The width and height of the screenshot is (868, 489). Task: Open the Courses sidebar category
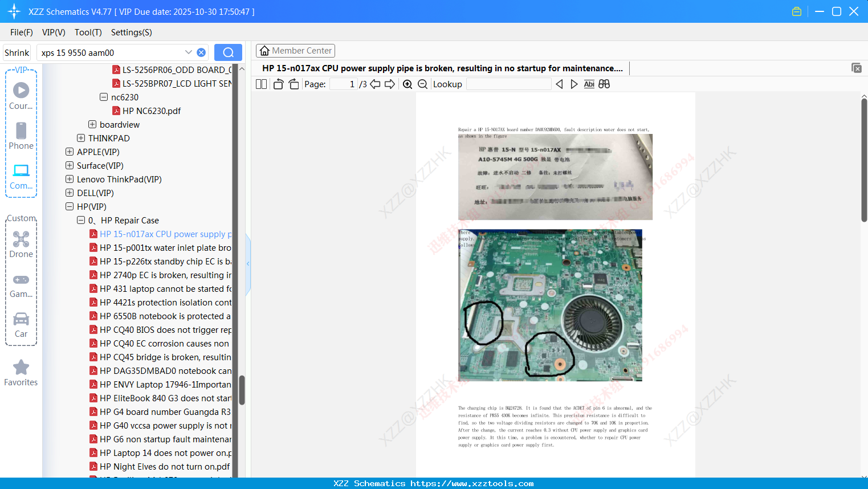tap(21, 96)
